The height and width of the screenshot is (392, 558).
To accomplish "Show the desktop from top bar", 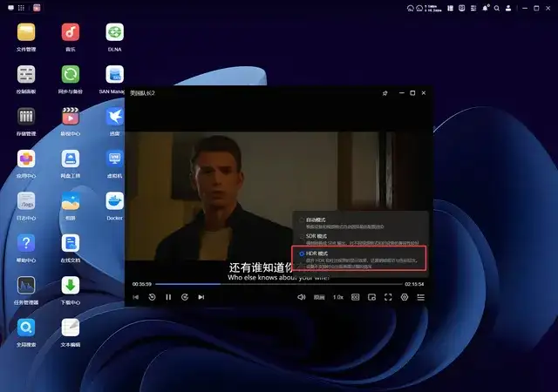I will [10, 8].
